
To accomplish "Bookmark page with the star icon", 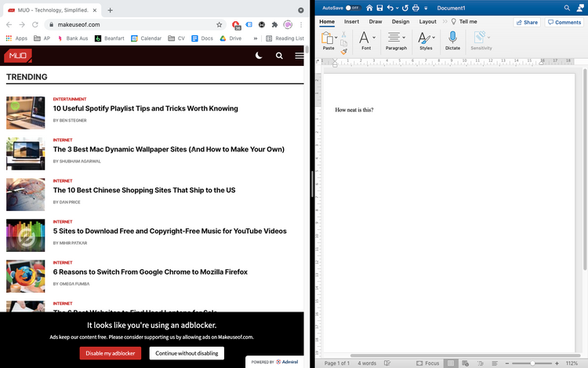I will [x=219, y=24].
